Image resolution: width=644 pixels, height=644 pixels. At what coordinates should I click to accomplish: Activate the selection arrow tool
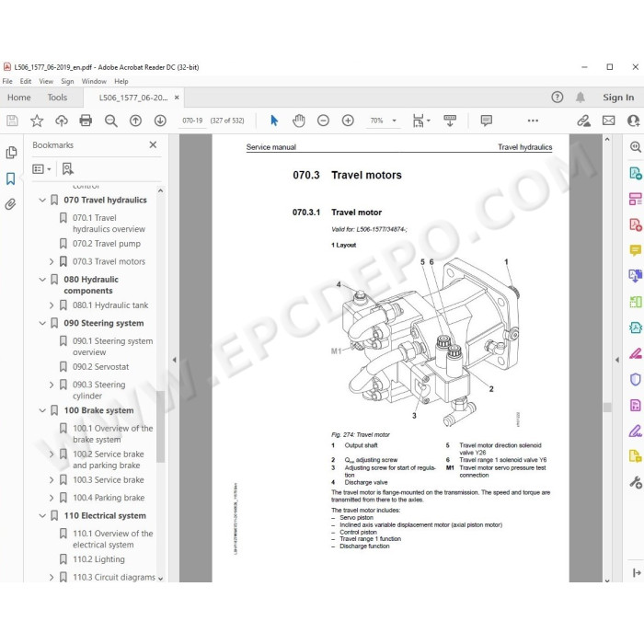tap(274, 121)
